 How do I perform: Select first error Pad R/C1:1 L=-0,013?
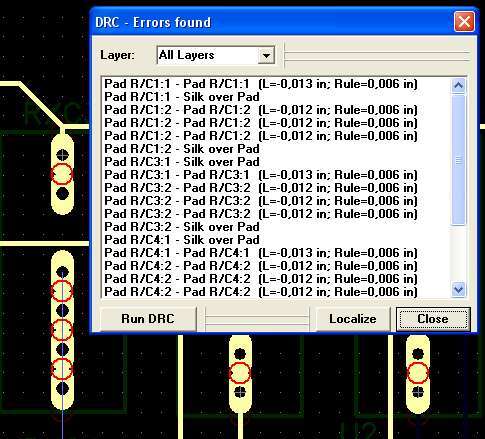click(261, 84)
